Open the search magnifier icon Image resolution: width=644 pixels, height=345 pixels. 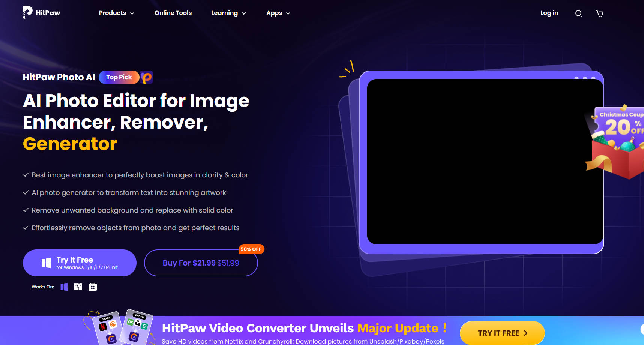[578, 13]
